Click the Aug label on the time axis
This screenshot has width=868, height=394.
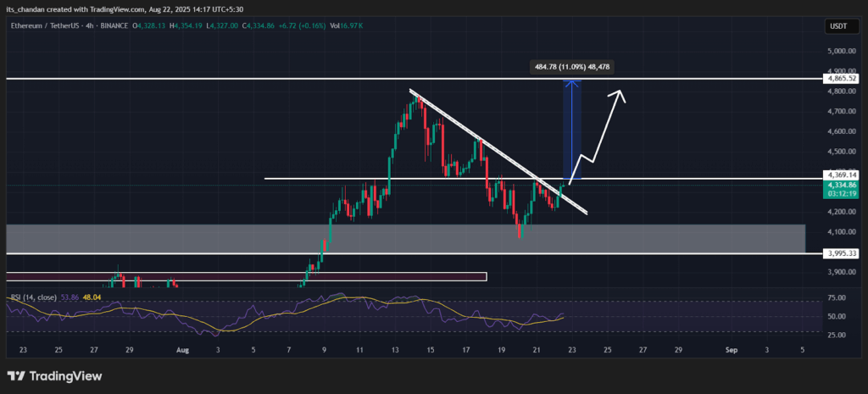pos(181,350)
